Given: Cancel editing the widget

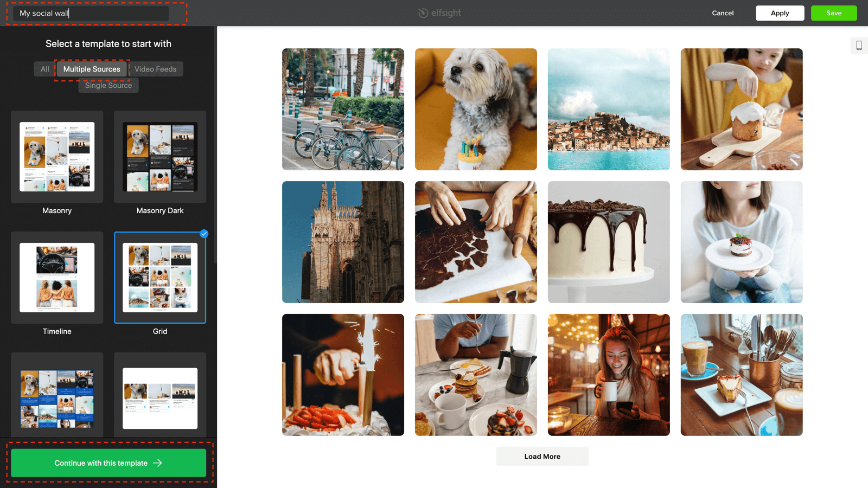Looking at the screenshot, I should pos(723,13).
